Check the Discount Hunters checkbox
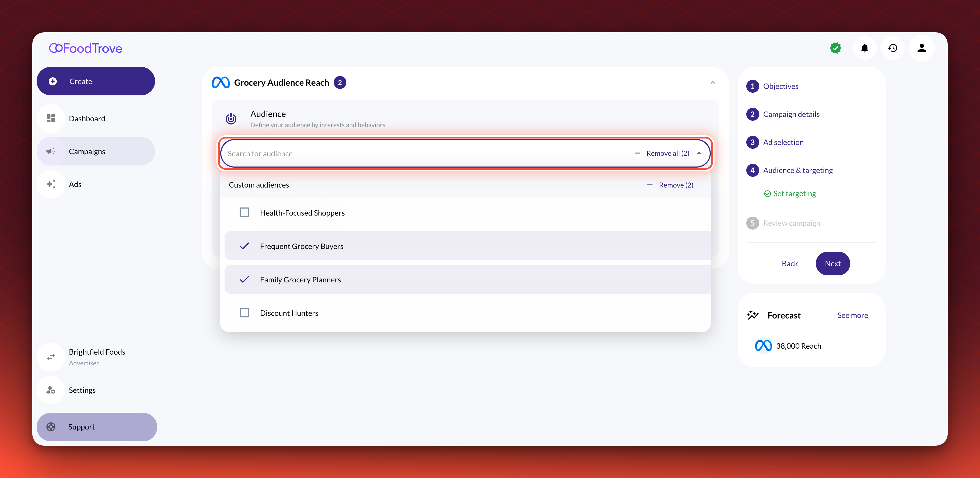 tap(244, 313)
